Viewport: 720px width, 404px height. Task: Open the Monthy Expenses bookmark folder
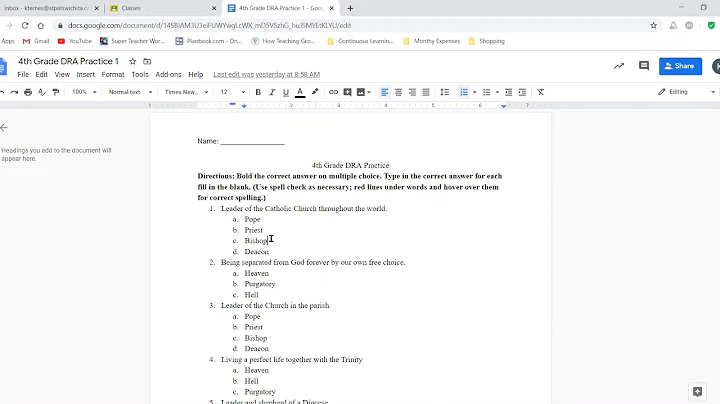tap(431, 41)
